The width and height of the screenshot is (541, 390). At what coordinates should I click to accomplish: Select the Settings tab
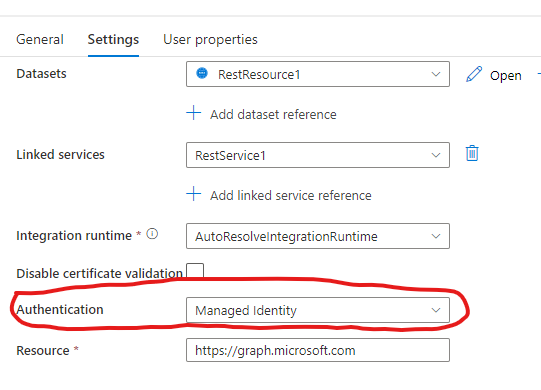(113, 39)
